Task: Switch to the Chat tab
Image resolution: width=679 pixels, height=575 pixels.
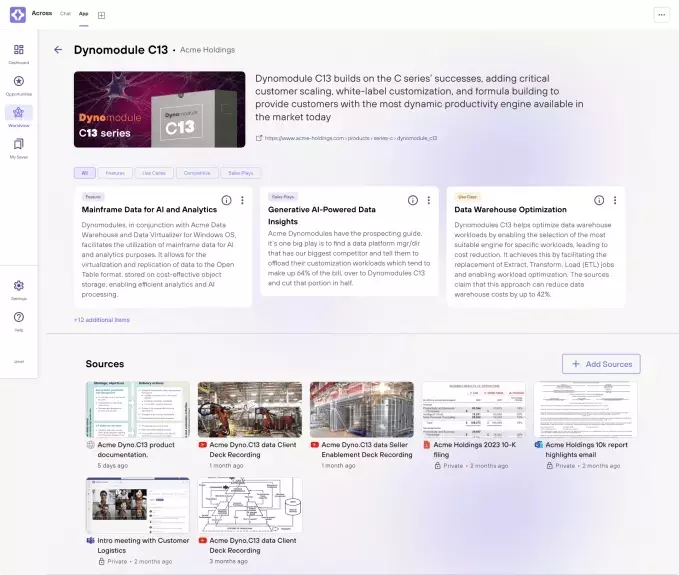Action: 65,14
